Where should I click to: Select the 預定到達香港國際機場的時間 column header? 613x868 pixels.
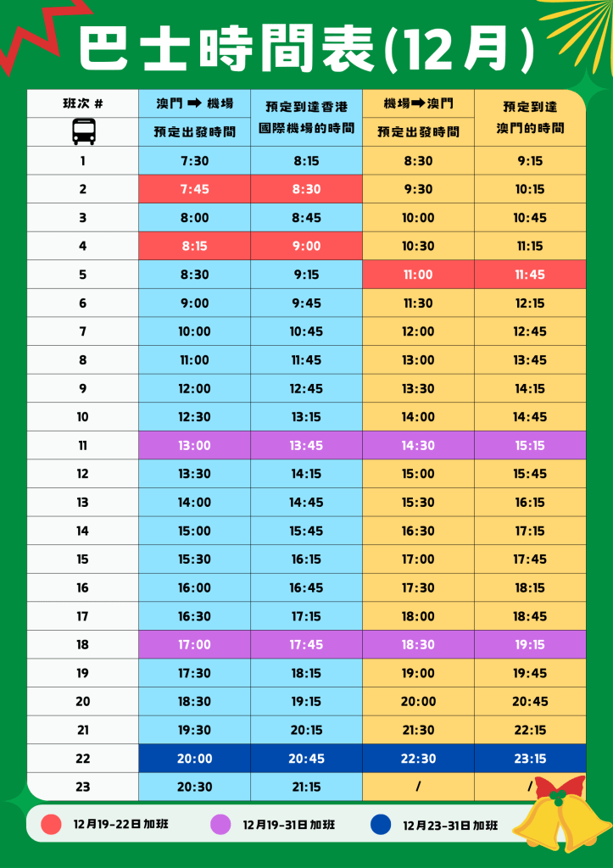(x=306, y=118)
